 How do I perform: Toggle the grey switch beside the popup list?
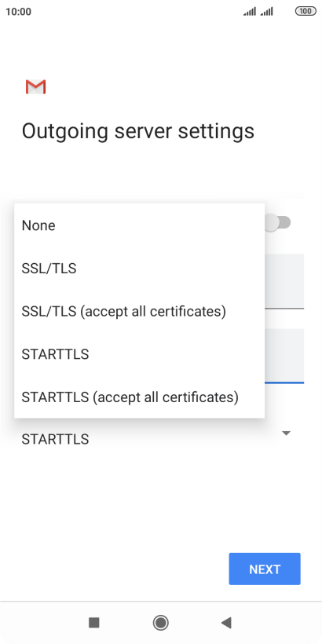[278, 222]
